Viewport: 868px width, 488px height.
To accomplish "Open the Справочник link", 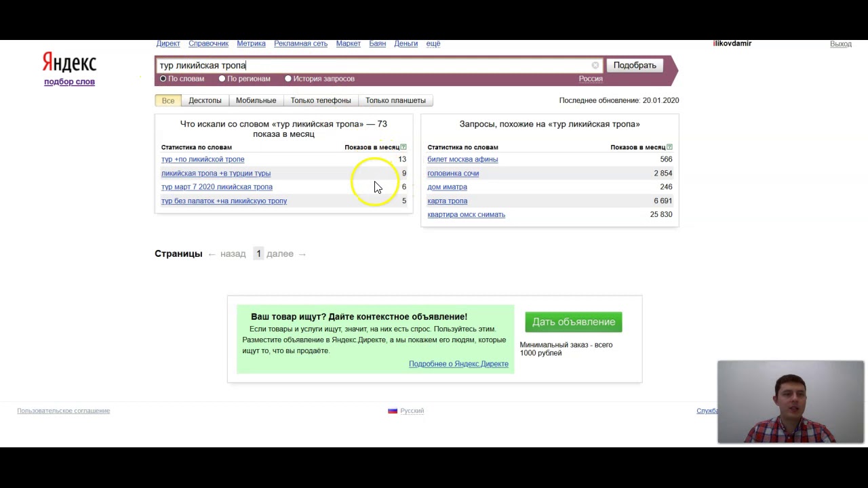I will point(208,43).
